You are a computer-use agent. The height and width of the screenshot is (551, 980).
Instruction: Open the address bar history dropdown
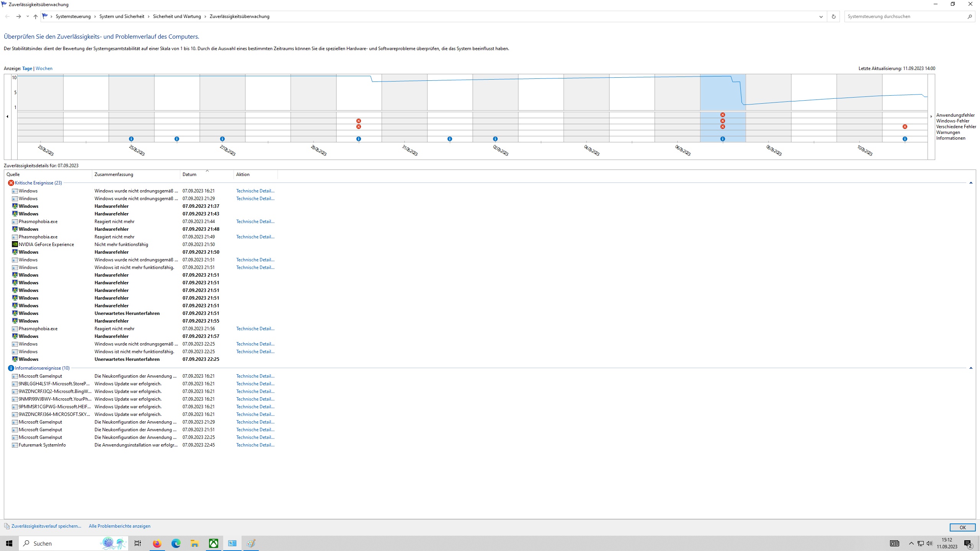click(821, 16)
